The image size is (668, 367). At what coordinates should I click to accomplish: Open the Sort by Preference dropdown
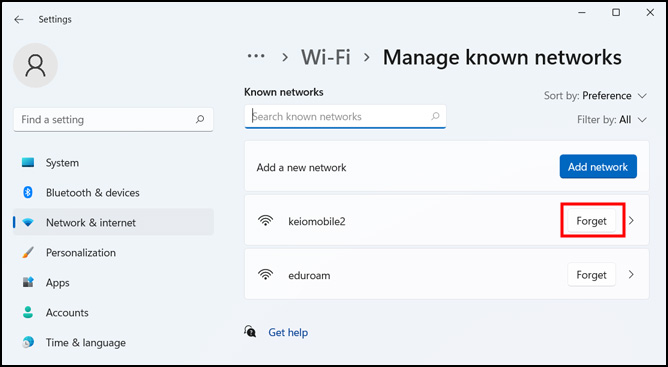point(595,95)
